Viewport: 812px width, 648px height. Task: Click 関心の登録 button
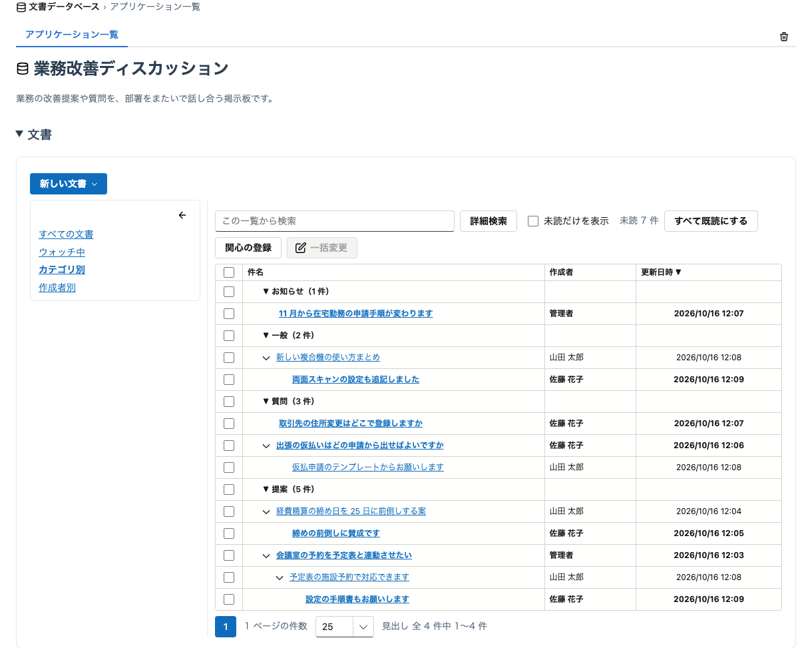point(248,248)
